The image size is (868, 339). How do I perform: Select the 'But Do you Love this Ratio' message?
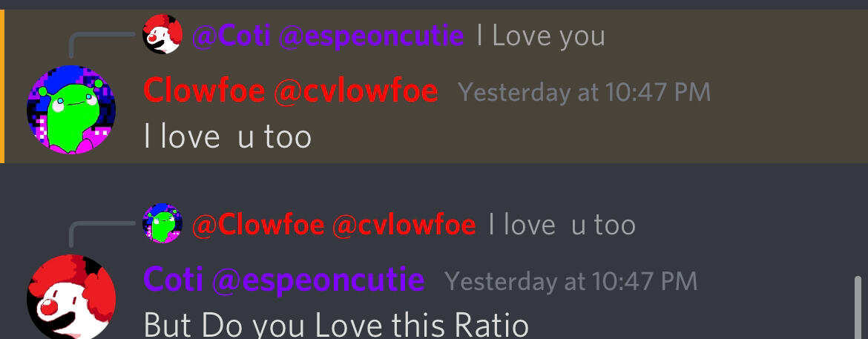pyautogui.click(x=336, y=326)
